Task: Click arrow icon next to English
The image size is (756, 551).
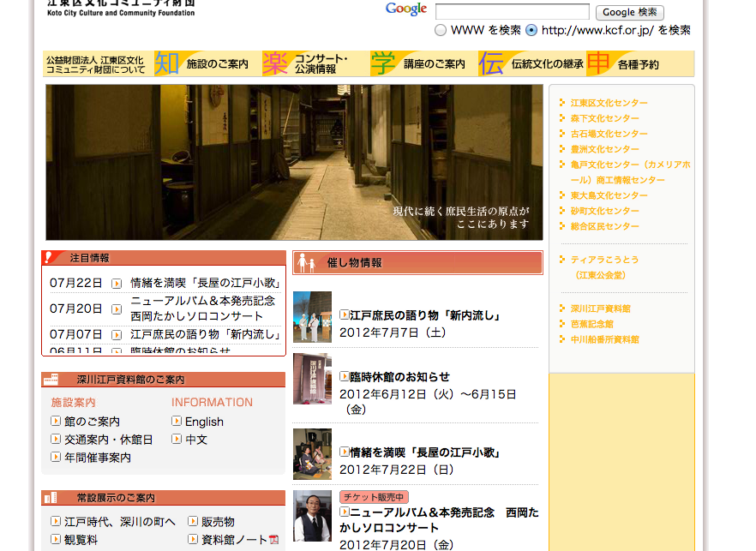Action: coord(177,421)
